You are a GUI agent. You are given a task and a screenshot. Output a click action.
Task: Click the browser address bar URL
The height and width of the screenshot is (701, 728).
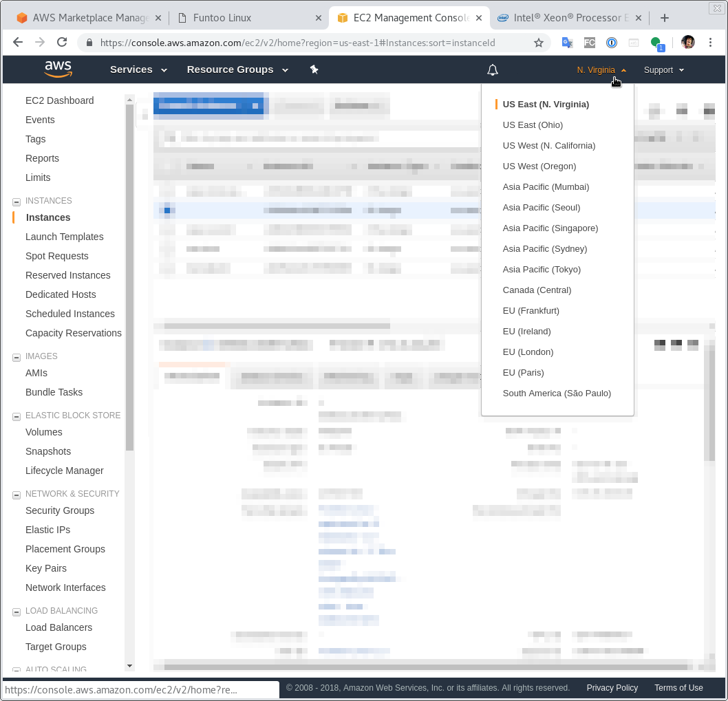pos(298,43)
